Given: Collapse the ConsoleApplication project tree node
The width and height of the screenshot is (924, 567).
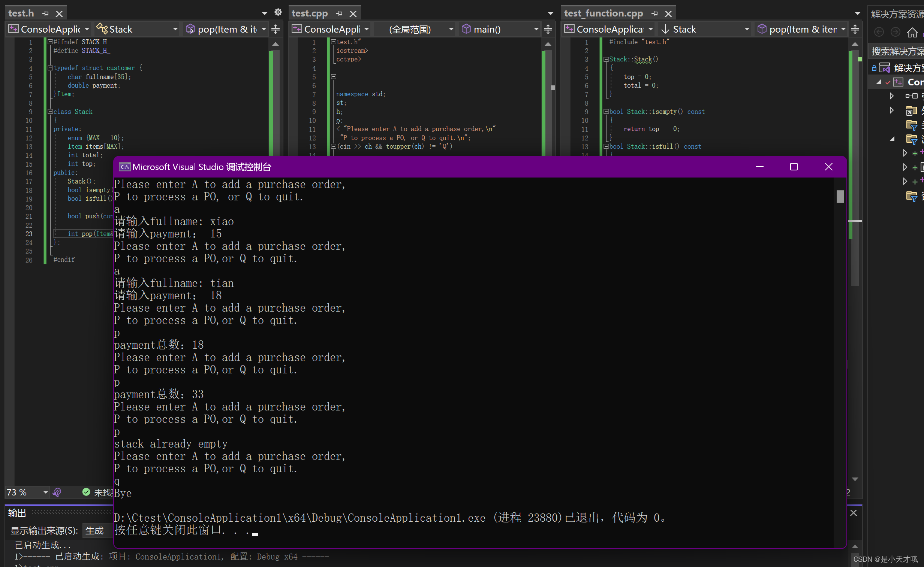Looking at the screenshot, I should [x=878, y=82].
